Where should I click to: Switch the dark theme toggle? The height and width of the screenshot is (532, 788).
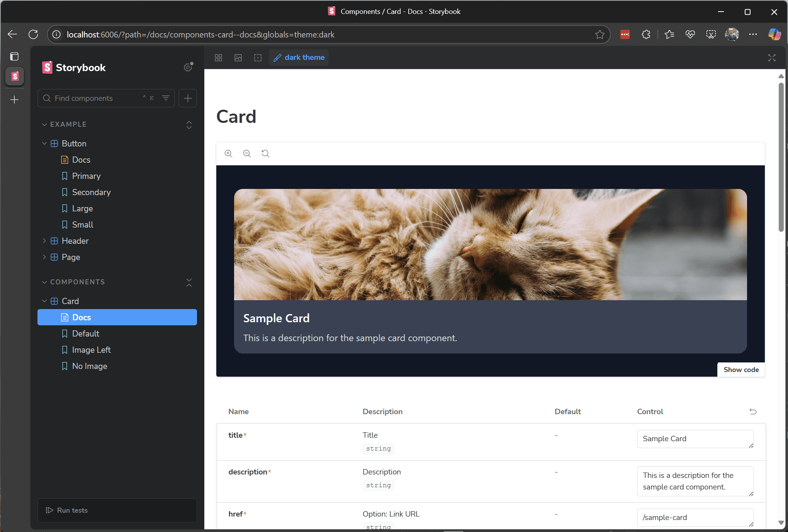(x=299, y=58)
